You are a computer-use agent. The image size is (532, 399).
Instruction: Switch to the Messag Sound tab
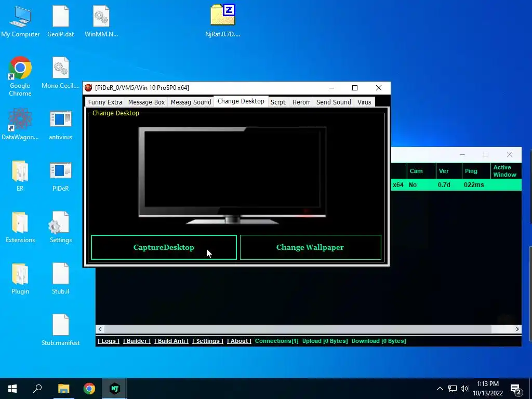[x=191, y=102]
